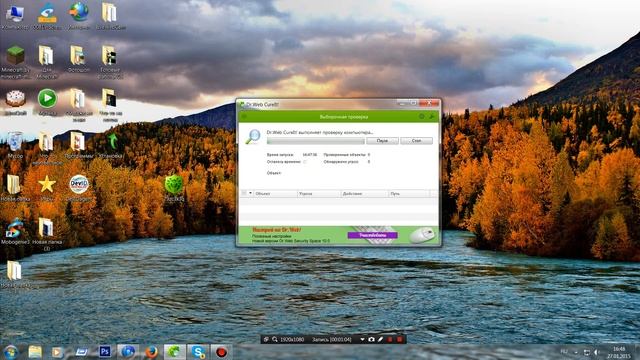Open the volume icon in system tray
Viewport: 640px width, 360px height.
[596, 352]
